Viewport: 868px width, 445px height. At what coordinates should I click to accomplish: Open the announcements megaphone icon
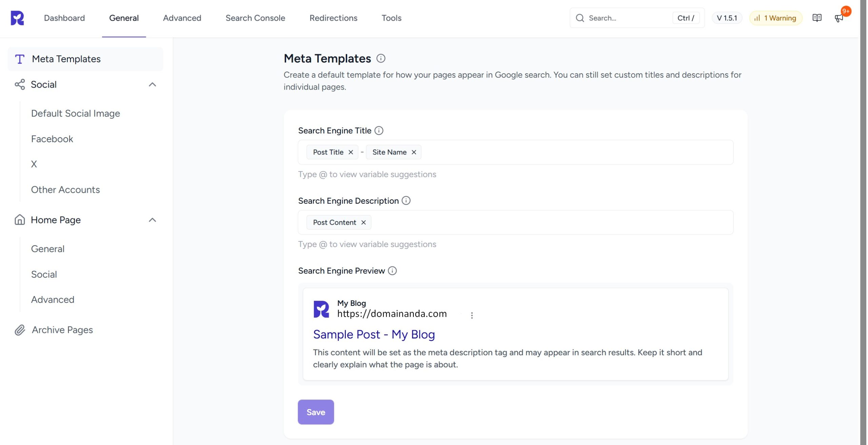click(x=839, y=18)
